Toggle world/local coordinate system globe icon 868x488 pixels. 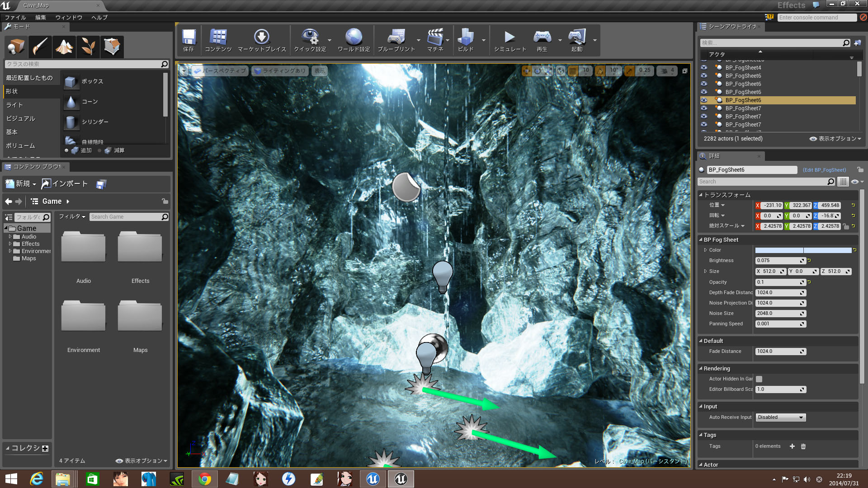pos(561,71)
